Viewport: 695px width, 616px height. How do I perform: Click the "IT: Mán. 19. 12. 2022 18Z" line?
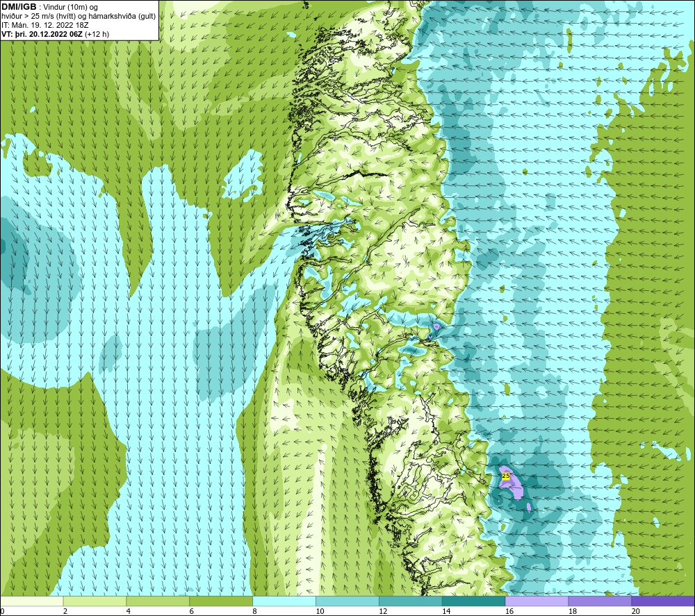pyautogui.click(x=44, y=25)
